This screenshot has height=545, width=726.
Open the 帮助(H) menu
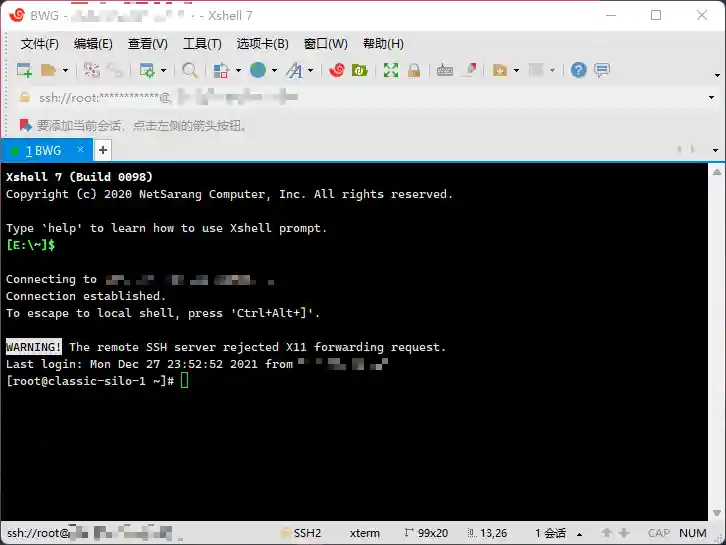[x=383, y=44]
